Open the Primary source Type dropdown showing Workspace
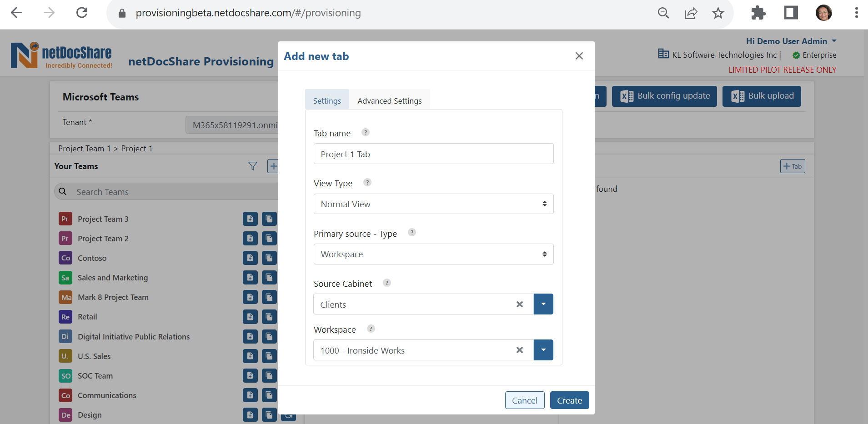The image size is (868, 424). coord(433,254)
